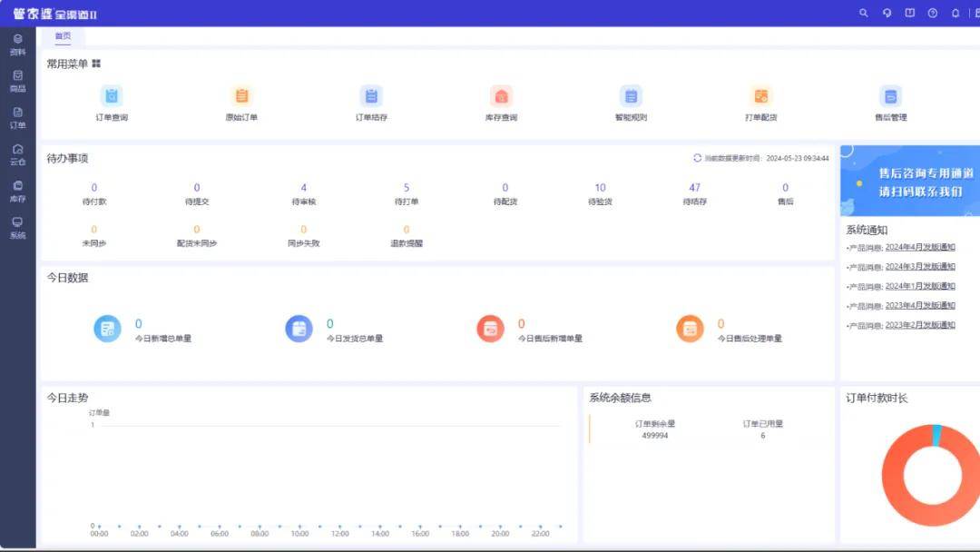Click the 待结存 count of 47
Viewport: 980px width, 552px height.
click(694, 188)
